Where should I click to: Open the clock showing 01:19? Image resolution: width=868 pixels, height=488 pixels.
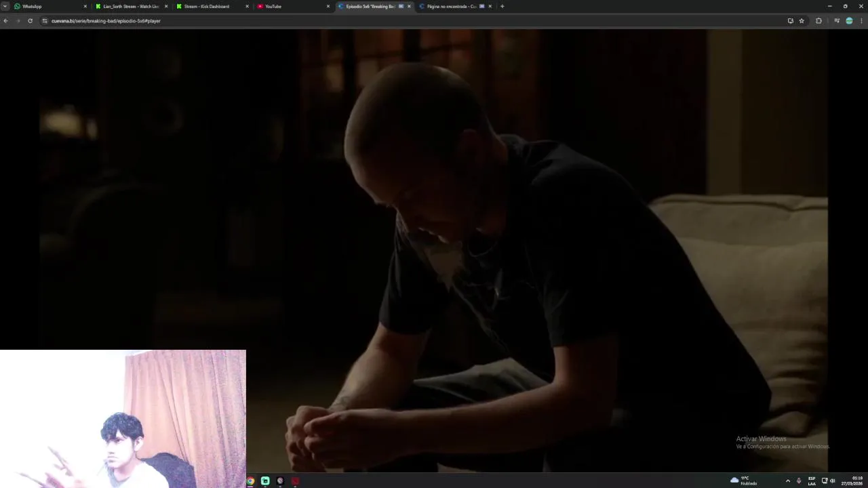click(852, 481)
